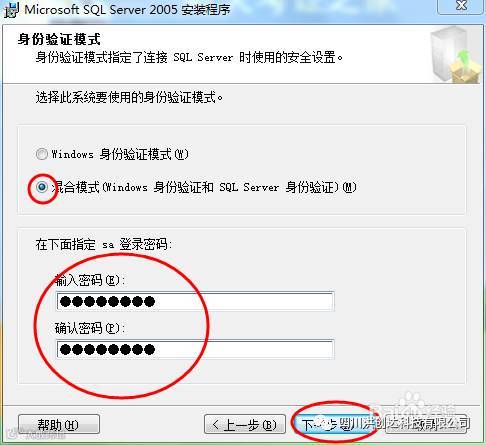The image size is (486, 445).
Task: Click the 混合模式 SQL Server 身份验证 label
Action: coord(204,187)
